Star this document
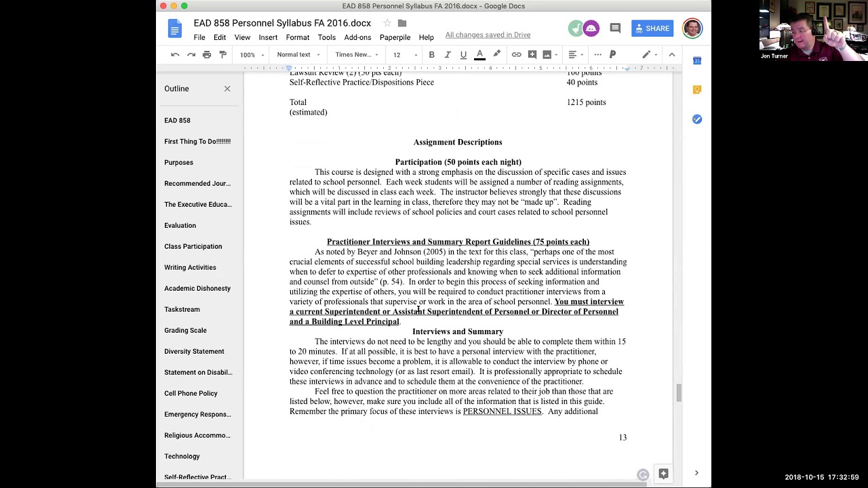This screenshot has height=488, width=868. tap(387, 23)
